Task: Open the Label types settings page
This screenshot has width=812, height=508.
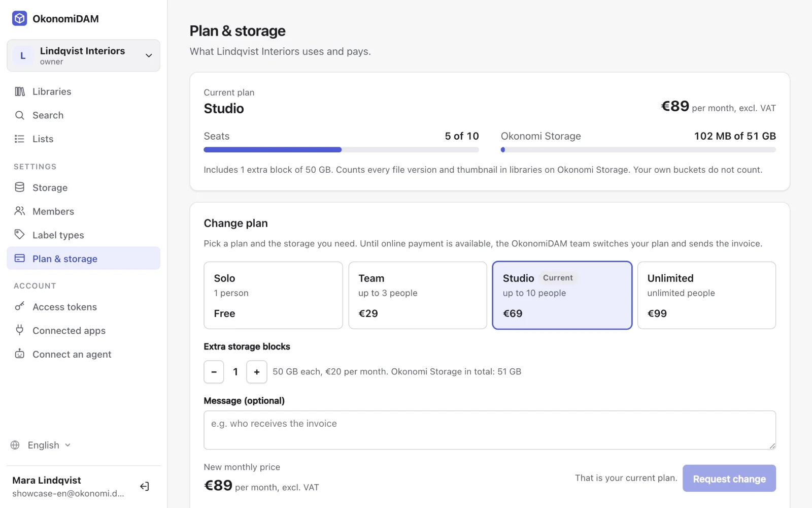Action: click(83, 235)
